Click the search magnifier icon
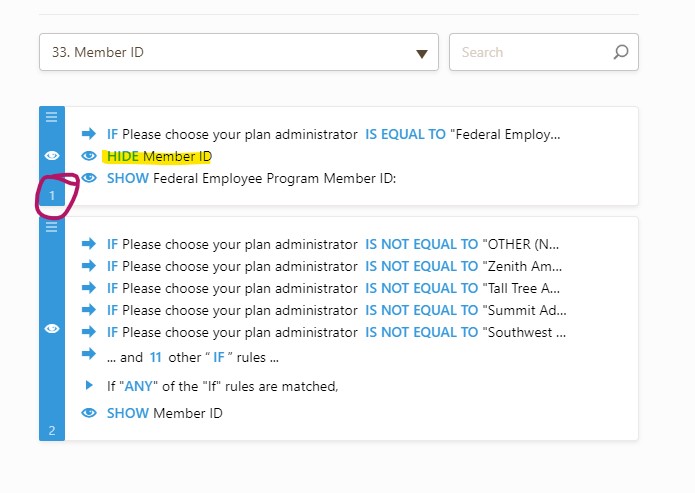 pyautogui.click(x=620, y=52)
